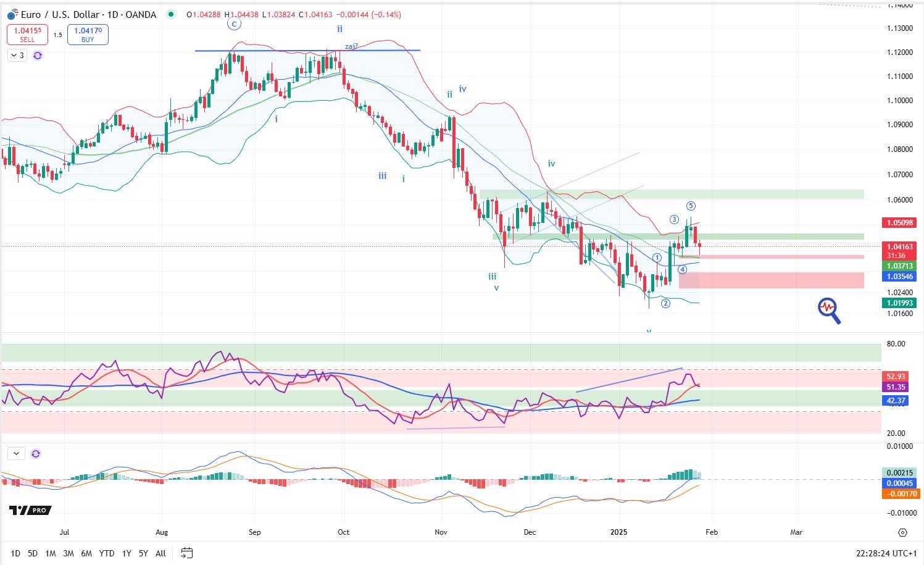The height and width of the screenshot is (565, 924).
Task: Click the purple 51.35 RSI value label
Action: pos(896,387)
